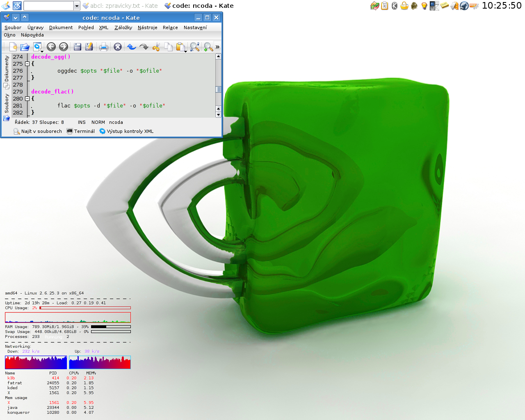
Task: Redo with the grey curved arrow
Action: tap(144, 47)
